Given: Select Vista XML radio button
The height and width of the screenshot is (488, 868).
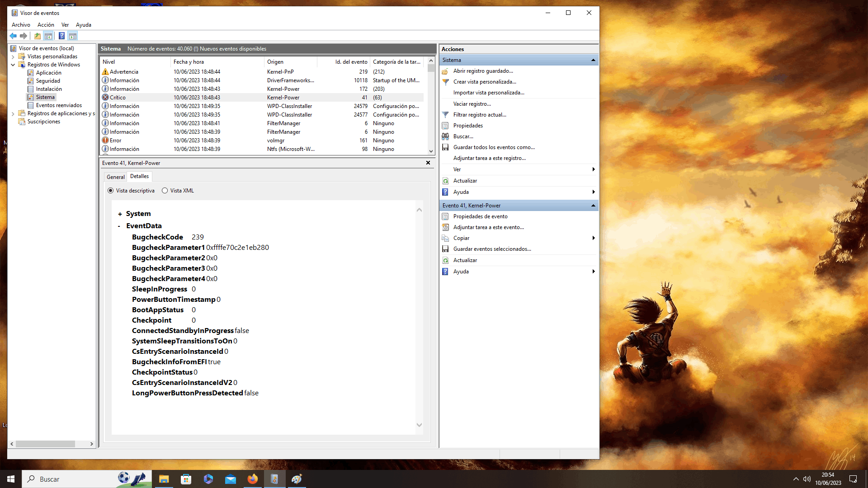Looking at the screenshot, I should (165, 191).
